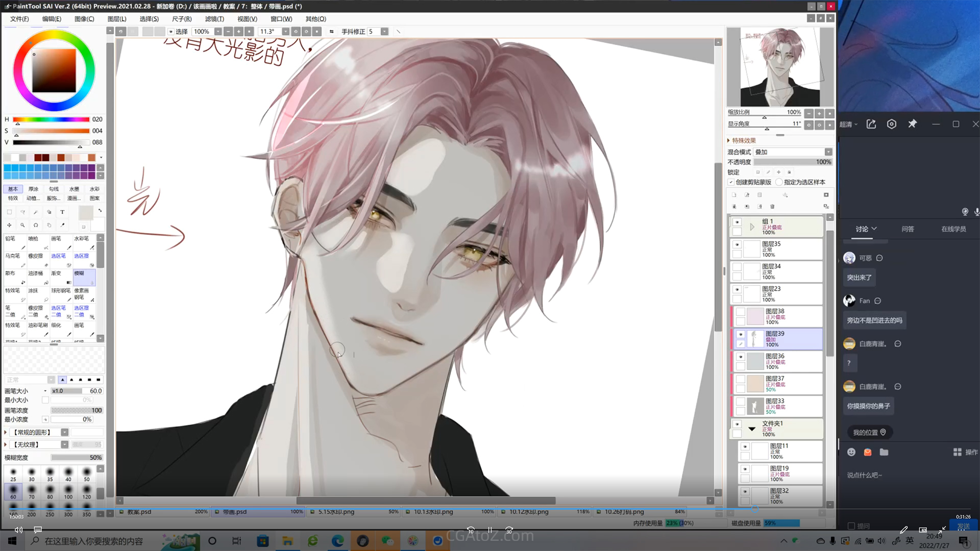
Task: Show hidden layer 图层34
Action: point(737,267)
